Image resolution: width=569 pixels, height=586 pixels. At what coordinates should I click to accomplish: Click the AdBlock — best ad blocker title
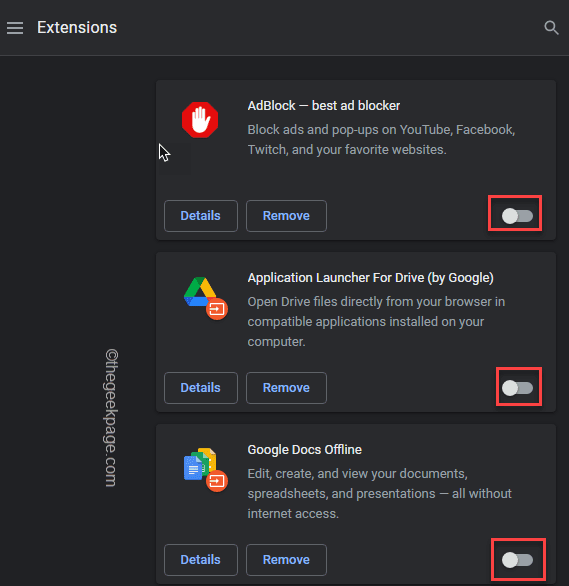(x=324, y=106)
